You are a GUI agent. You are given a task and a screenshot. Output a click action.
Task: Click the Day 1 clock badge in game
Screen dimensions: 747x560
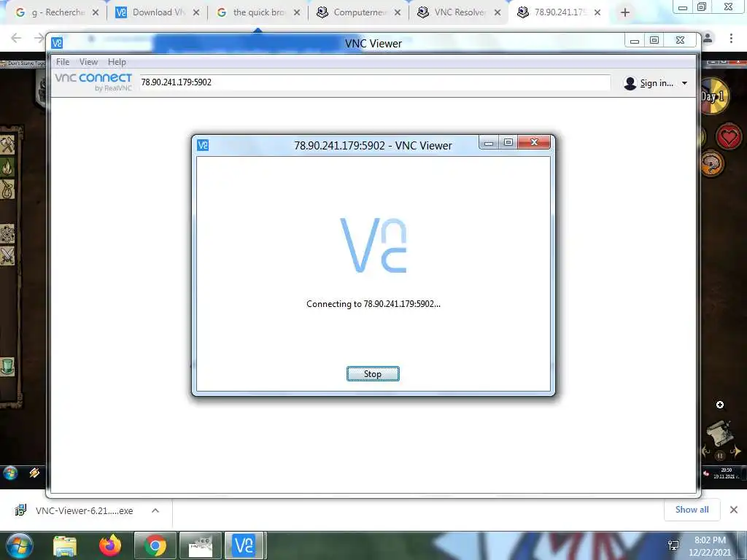713,97
